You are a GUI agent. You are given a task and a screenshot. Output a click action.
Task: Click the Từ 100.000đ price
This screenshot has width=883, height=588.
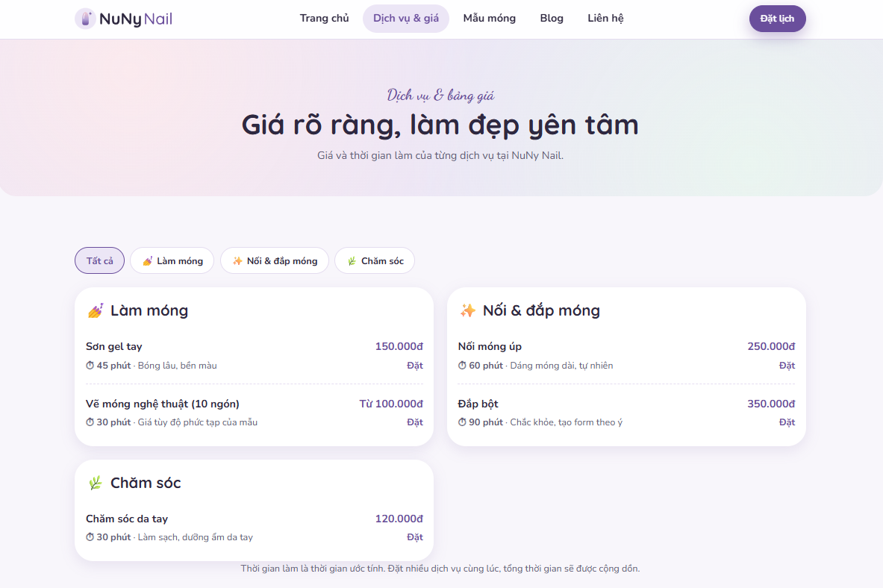tap(391, 404)
